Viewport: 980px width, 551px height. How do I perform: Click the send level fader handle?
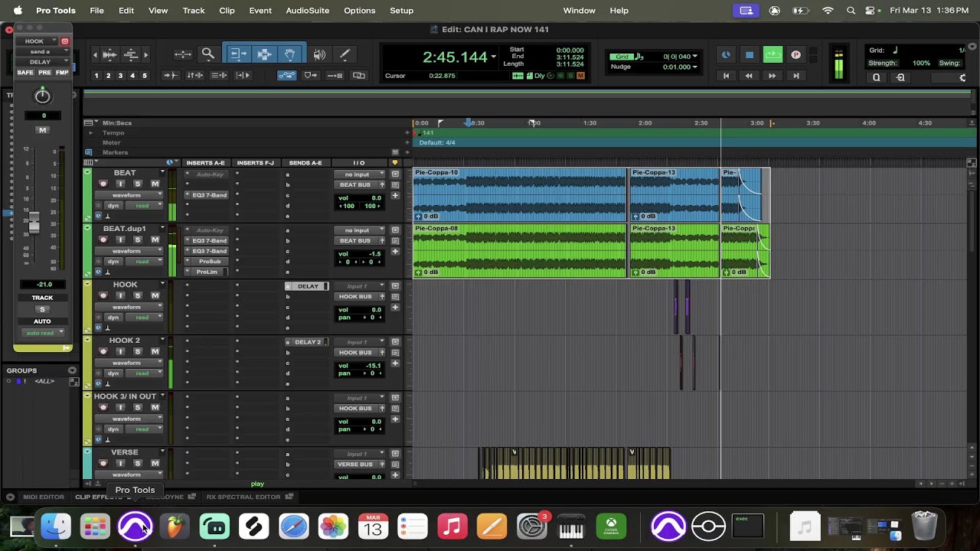pos(34,223)
